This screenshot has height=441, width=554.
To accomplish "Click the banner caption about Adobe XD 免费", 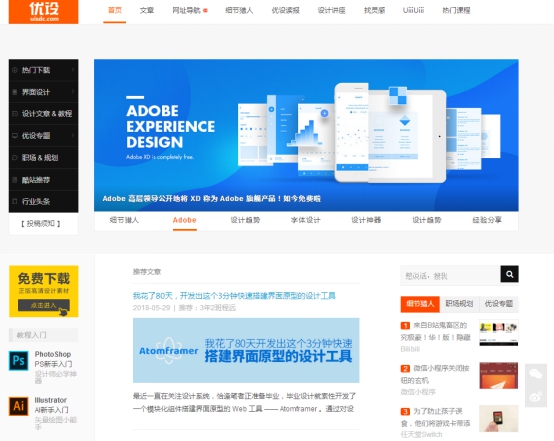I will click(212, 199).
